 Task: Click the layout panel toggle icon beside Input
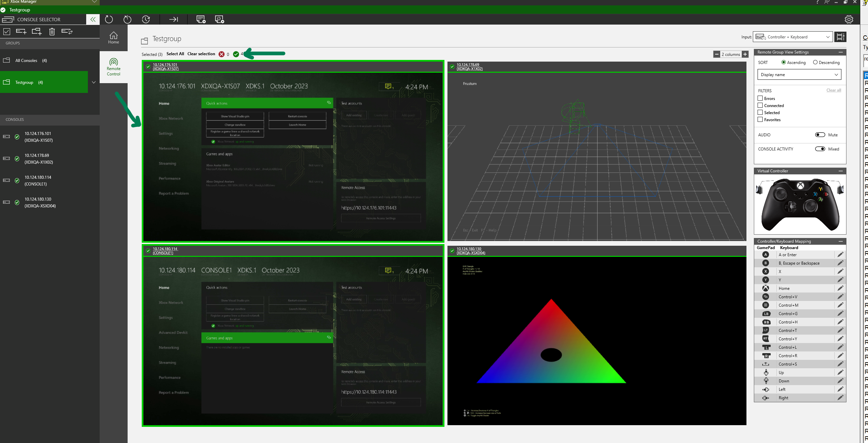coord(840,37)
